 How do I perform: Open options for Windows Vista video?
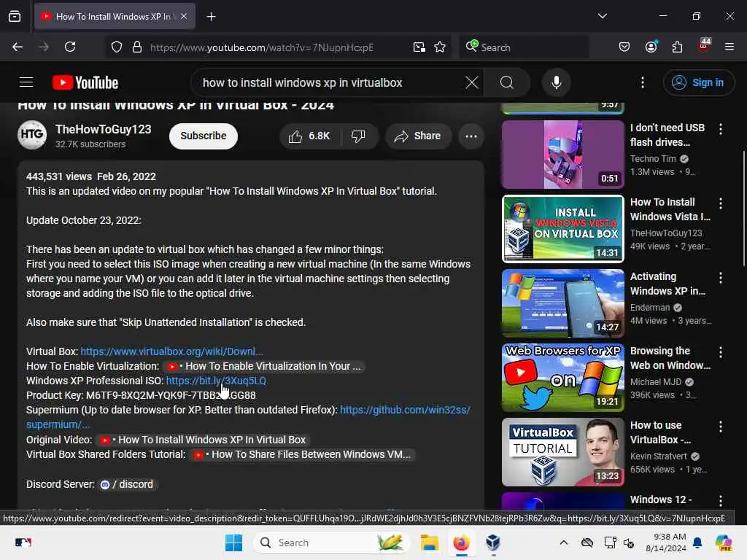pyautogui.click(x=721, y=203)
